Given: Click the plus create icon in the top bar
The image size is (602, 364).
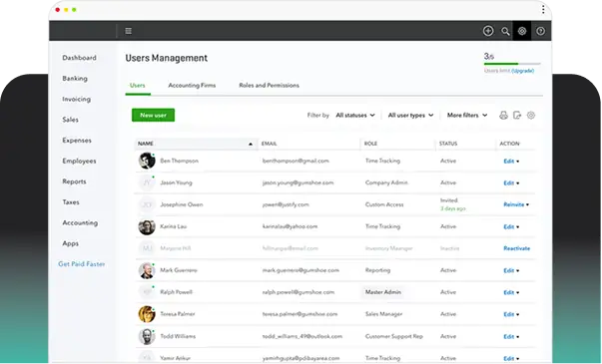Looking at the screenshot, I should [488, 31].
